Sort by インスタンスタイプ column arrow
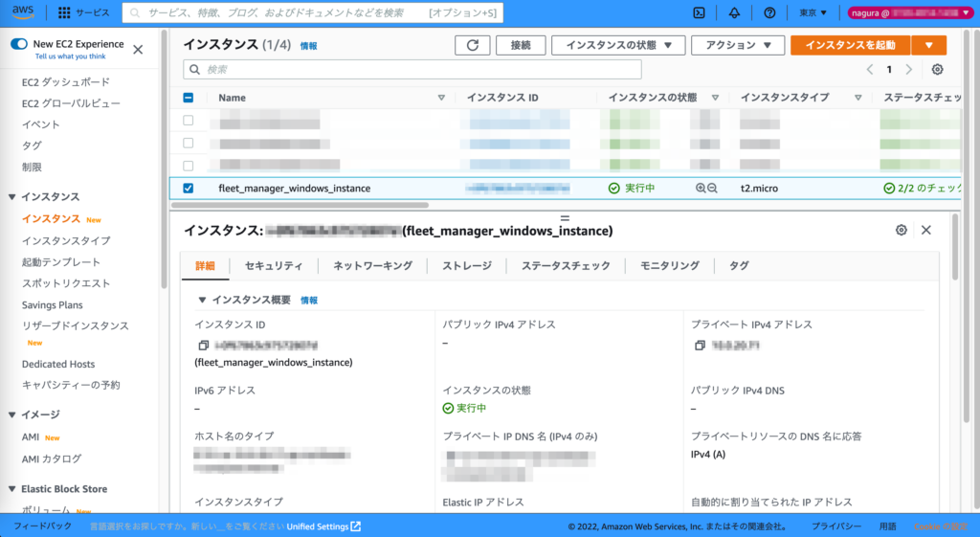980x537 pixels. coord(858,98)
